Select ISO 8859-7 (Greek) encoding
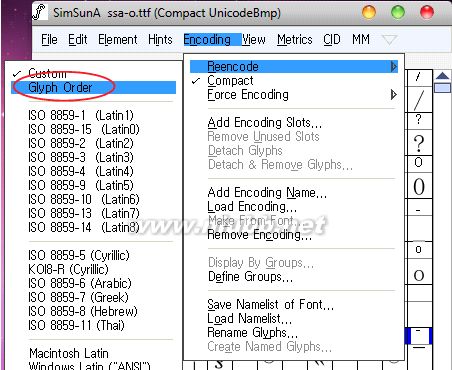Viewport: 452px width, 370px height. tap(78, 298)
